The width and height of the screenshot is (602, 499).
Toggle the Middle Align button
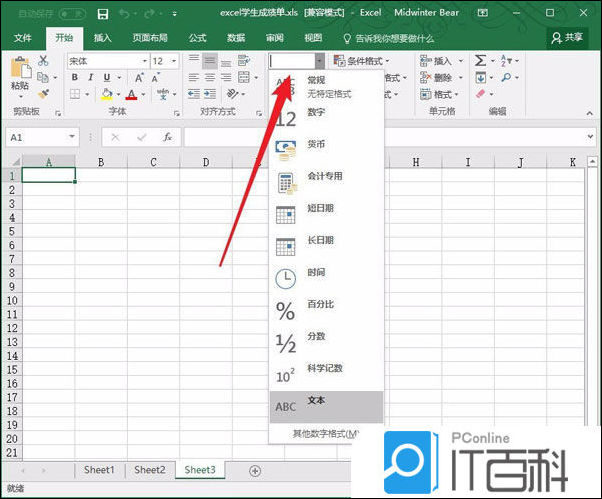click(210, 61)
